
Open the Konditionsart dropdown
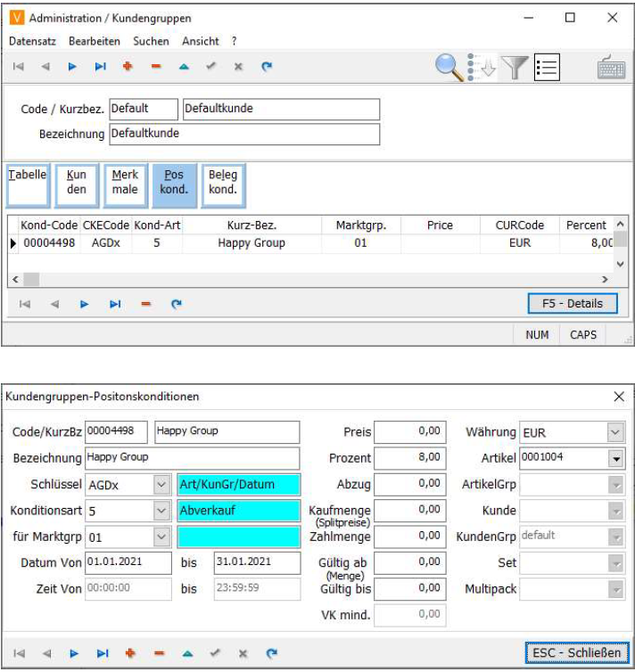[x=161, y=511]
